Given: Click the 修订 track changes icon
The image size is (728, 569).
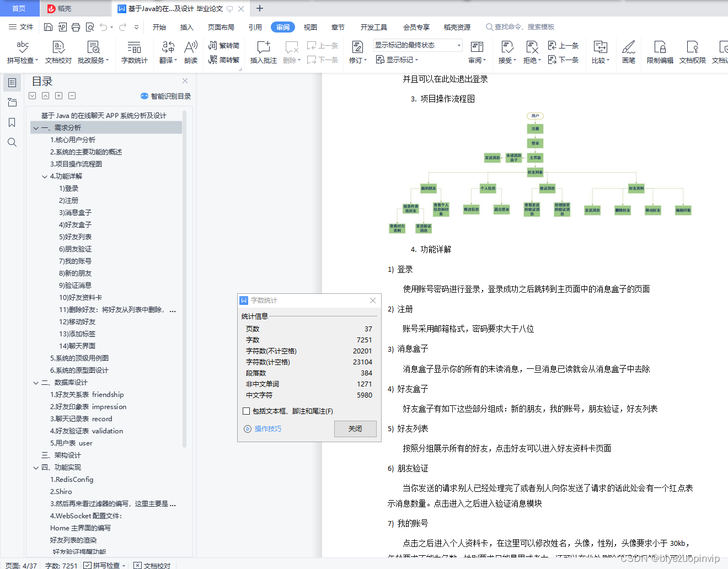Looking at the screenshot, I should pos(357,52).
